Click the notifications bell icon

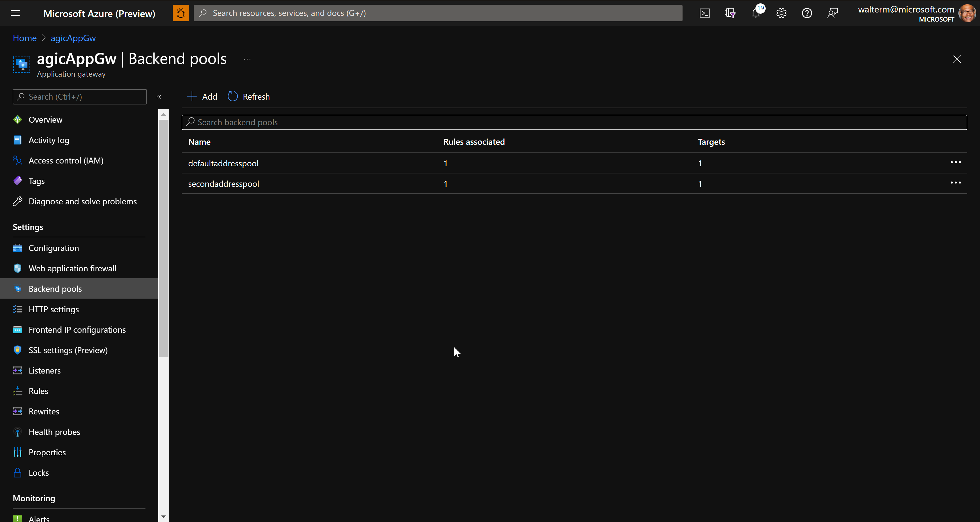pos(755,13)
